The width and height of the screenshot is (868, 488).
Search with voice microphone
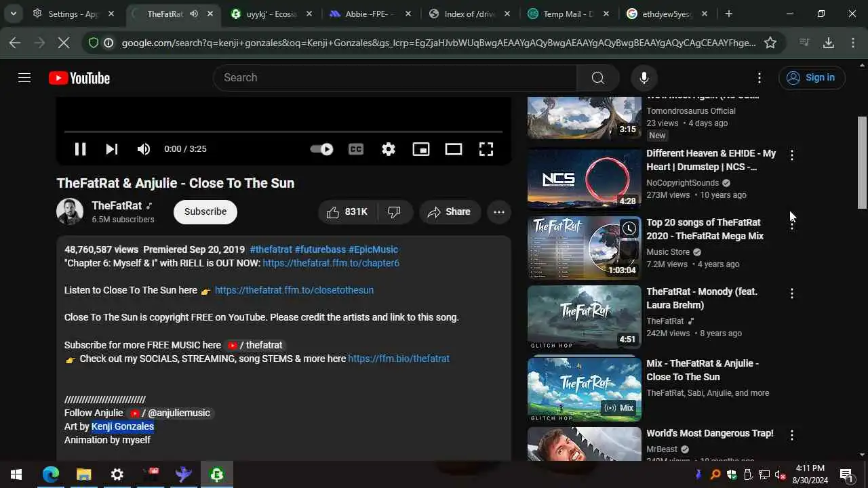[644, 78]
